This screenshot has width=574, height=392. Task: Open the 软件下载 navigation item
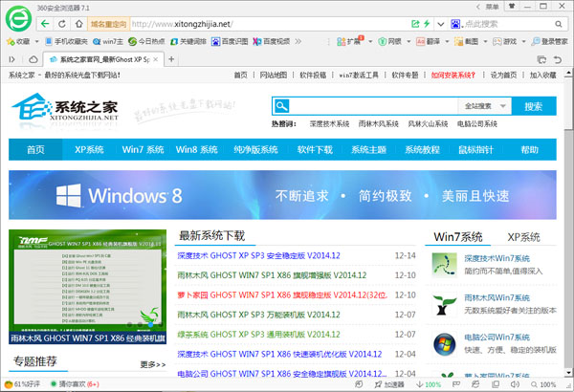tap(315, 149)
